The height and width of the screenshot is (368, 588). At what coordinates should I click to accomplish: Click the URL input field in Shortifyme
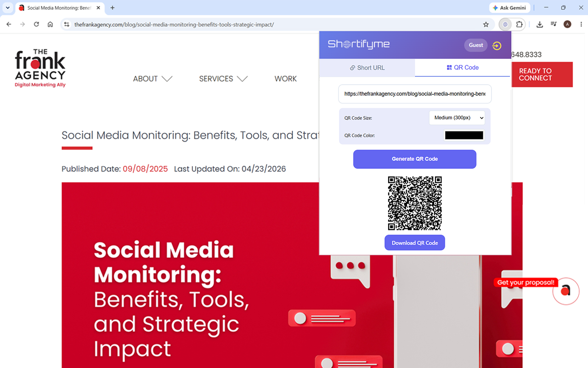tap(415, 94)
